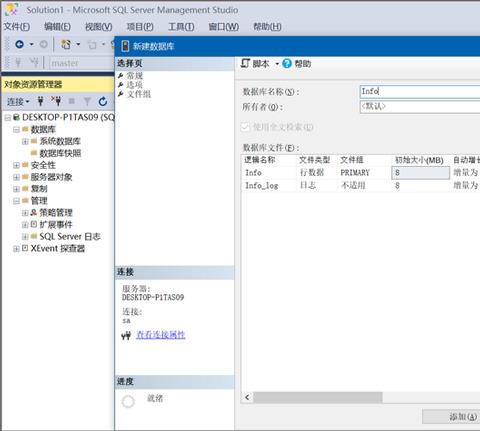Open the 文件(F) menu
The width and height of the screenshot is (480, 431).
[x=17, y=26]
